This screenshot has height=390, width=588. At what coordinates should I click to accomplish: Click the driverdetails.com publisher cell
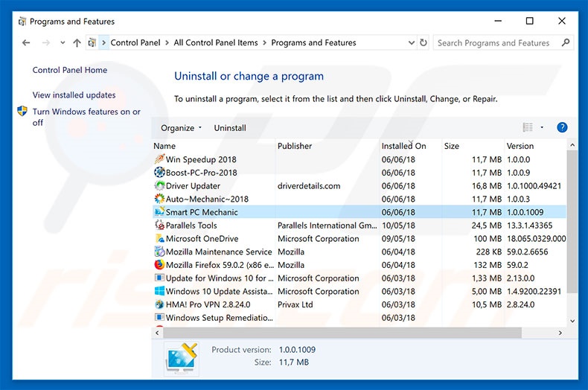pos(309,185)
